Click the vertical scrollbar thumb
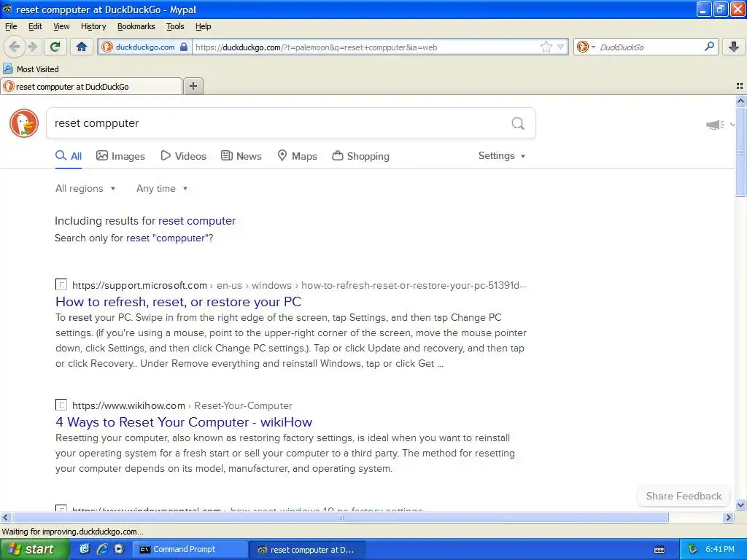The image size is (747, 560). [x=740, y=152]
